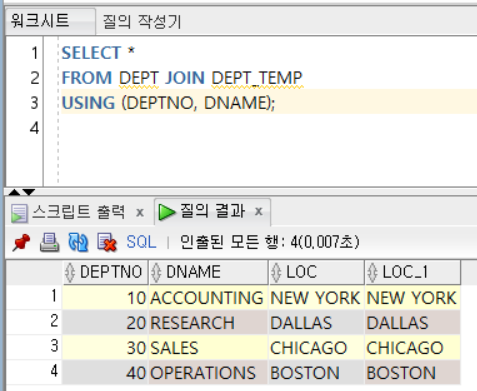Collapse the editor with the up arrow
Viewport: 477px width, 391px height.
coord(14,192)
